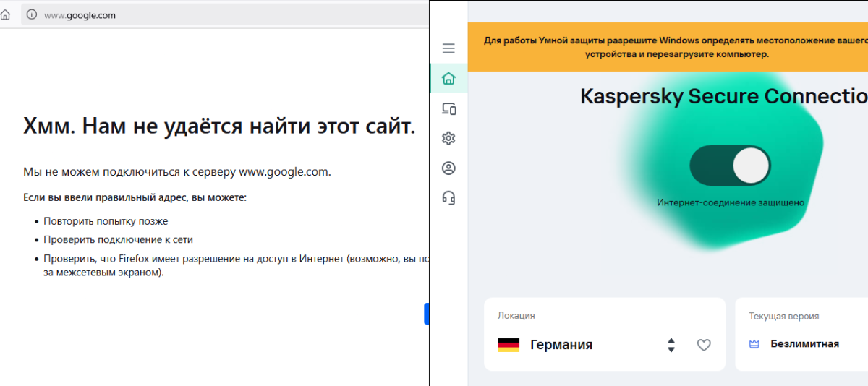Click Если вы ввели правильный адрес text

(135, 197)
